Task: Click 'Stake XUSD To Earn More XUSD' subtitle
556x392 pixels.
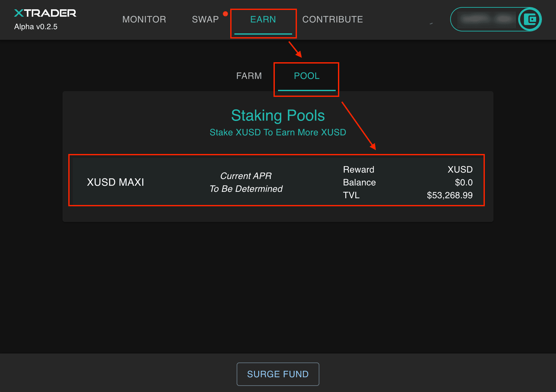Action: [x=278, y=132]
